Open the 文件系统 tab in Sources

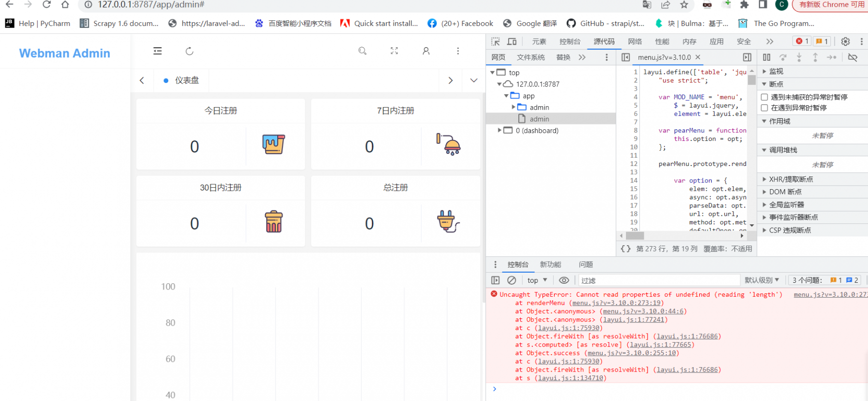[x=531, y=57]
